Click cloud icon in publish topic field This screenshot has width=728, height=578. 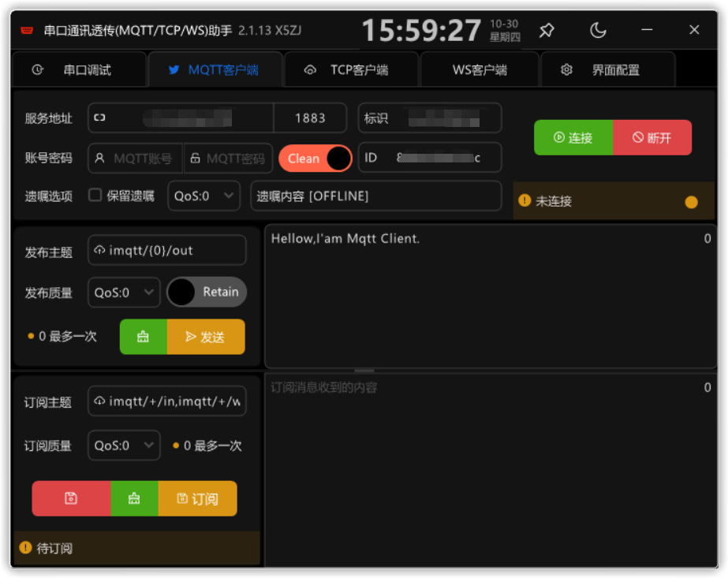point(99,250)
